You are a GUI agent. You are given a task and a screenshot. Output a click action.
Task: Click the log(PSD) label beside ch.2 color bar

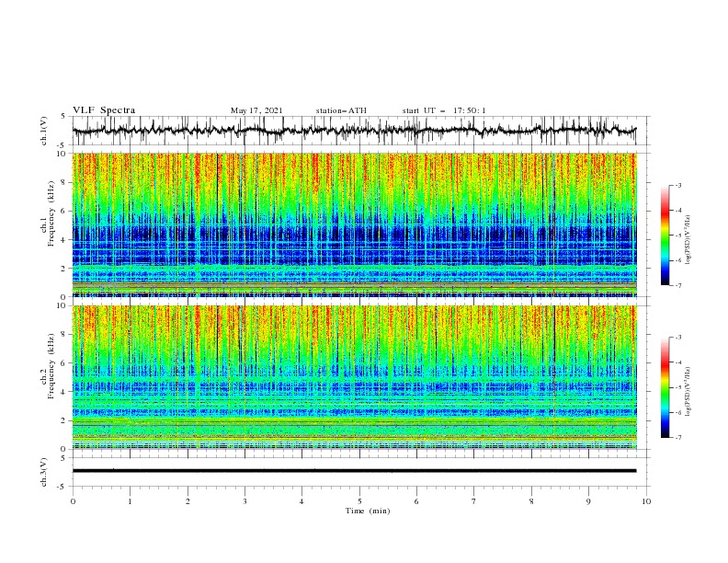(688, 392)
